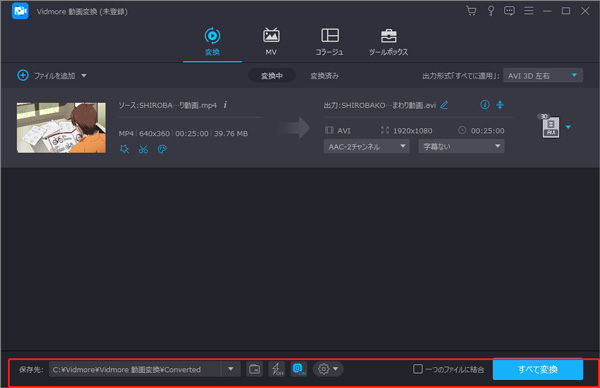Click the blue compress split icon
This screenshot has width=600, height=388.
click(500, 104)
